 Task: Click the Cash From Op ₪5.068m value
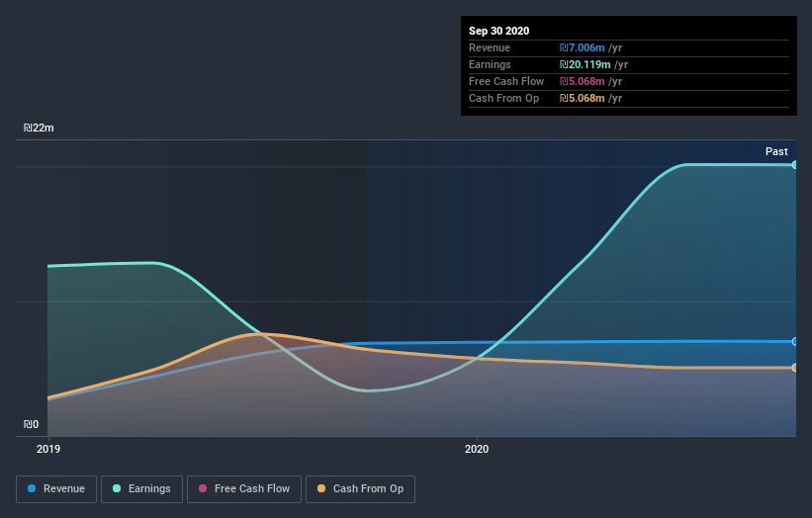click(x=583, y=98)
